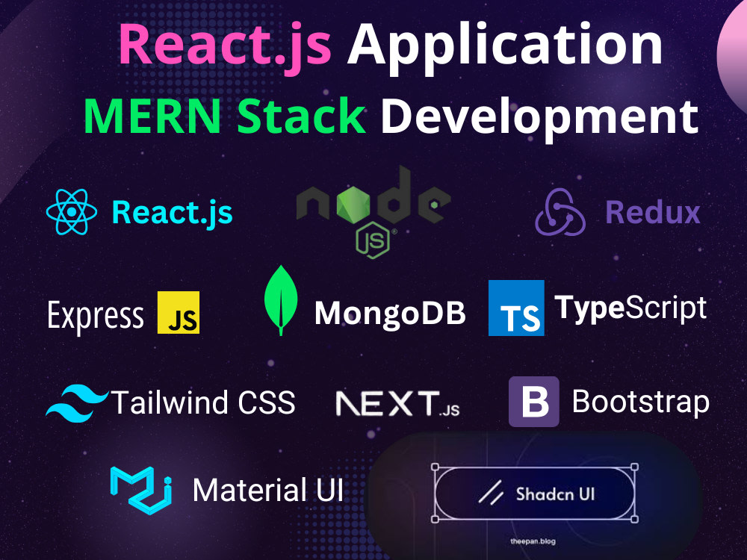Click the NEXT.js logo

pyautogui.click(x=398, y=404)
